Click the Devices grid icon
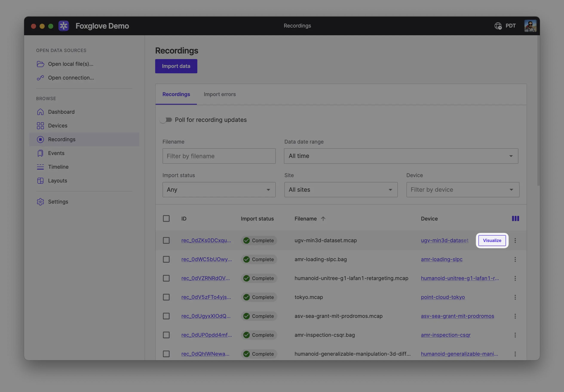This screenshot has height=392, width=564. [40, 126]
